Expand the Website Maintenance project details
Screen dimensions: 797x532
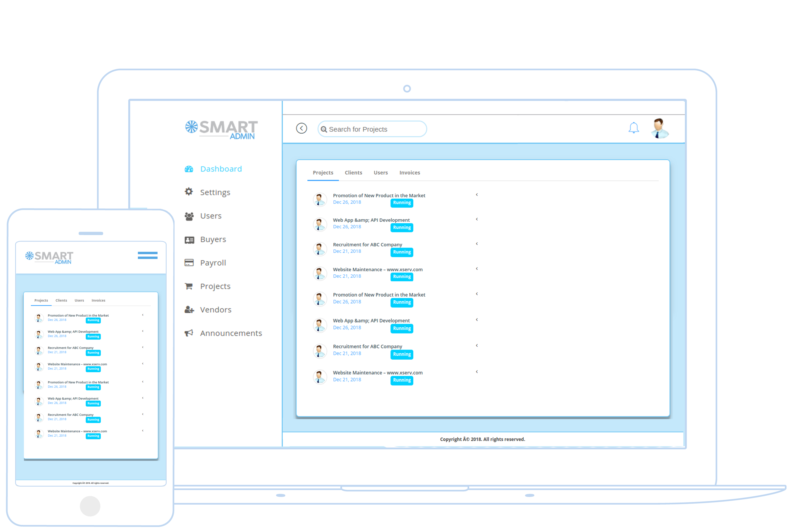pyautogui.click(x=477, y=268)
